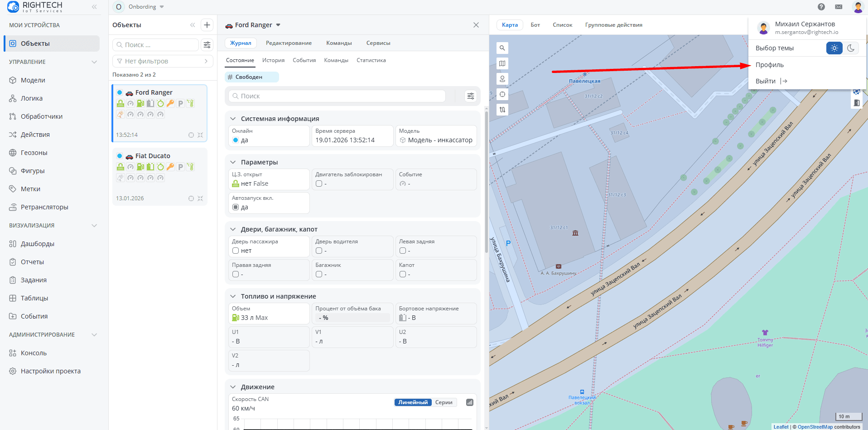868x430 pixels.
Task: Click the add new object plus icon
Action: [x=207, y=25]
